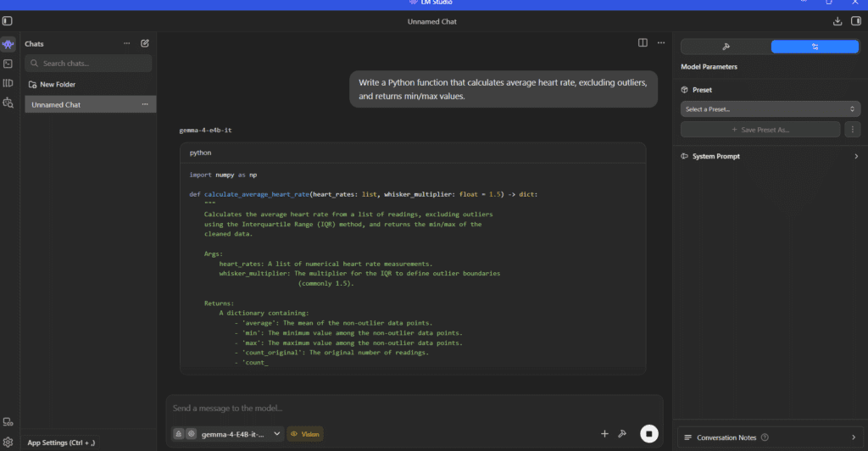This screenshot has width=868, height=451.
Task: Open the Chats header options ellipsis
Action: pyautogui.click(x=127, y=44)
